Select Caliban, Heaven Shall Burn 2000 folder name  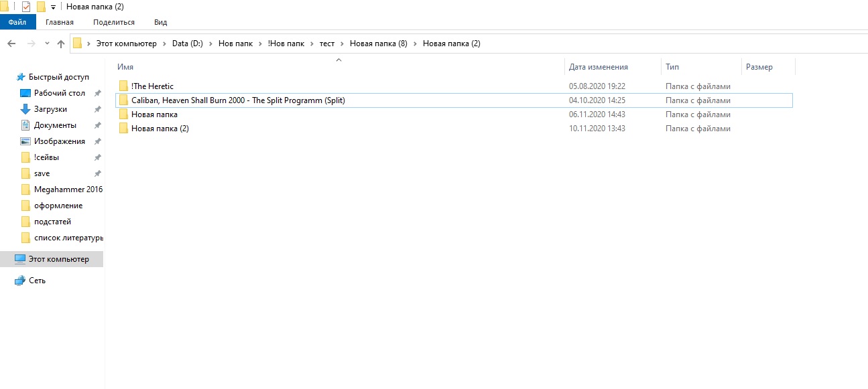(x=238, y=100)
